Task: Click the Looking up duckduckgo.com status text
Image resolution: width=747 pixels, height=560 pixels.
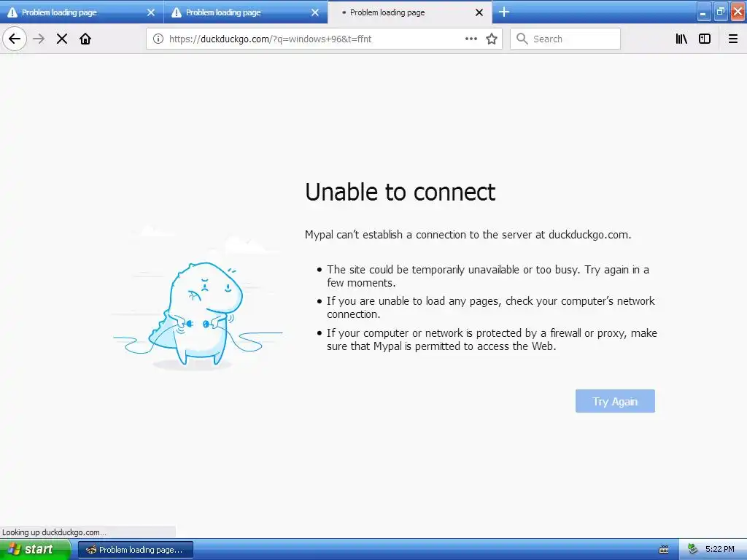Action: tap(54, 532)
